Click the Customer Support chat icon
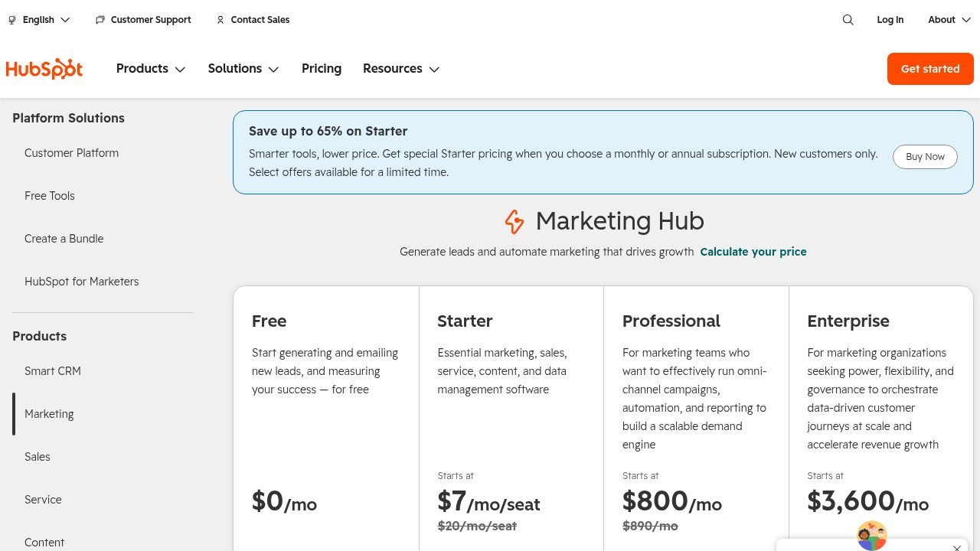Screen dimensions: 980x551 click(x=100, y=20)
